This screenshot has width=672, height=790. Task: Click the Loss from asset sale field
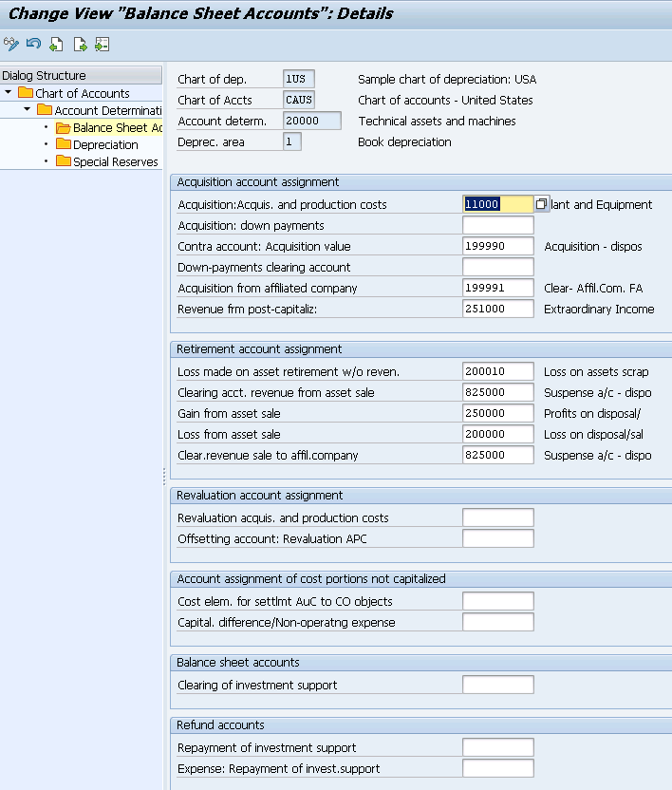(x=497, y=434)
